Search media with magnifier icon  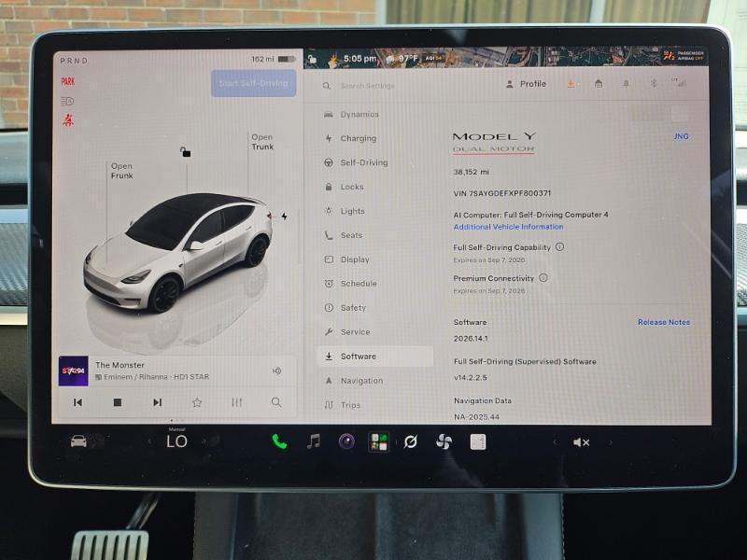pos(276,403)
